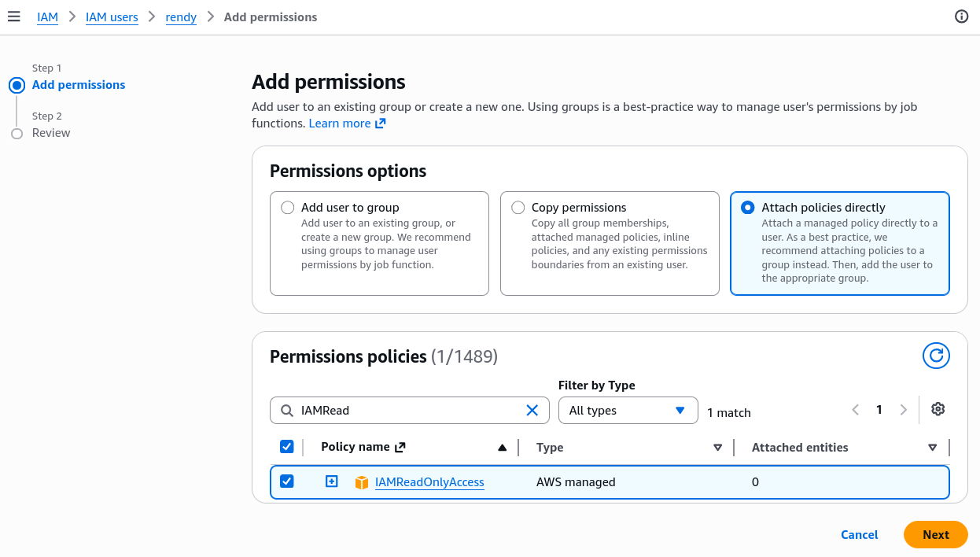Refresh the permissions policies list
Viewport: 980px width, 557px height.
coord(936,356)
